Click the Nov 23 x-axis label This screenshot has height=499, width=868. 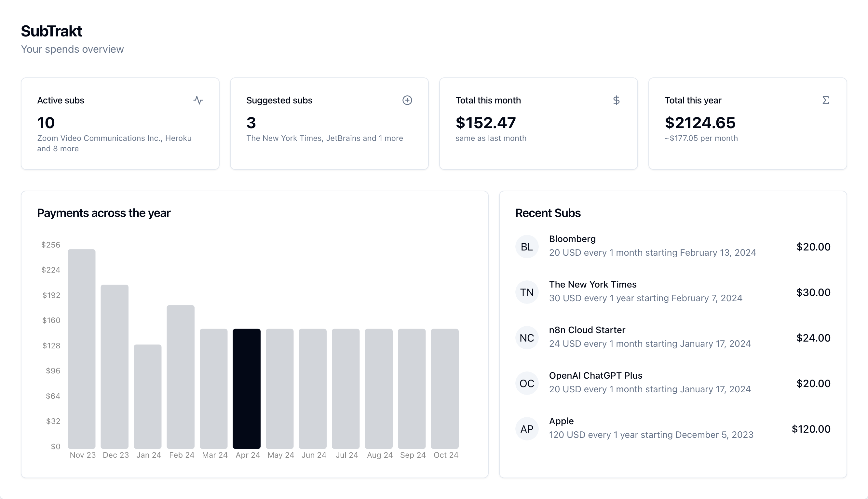coord(83,455)
